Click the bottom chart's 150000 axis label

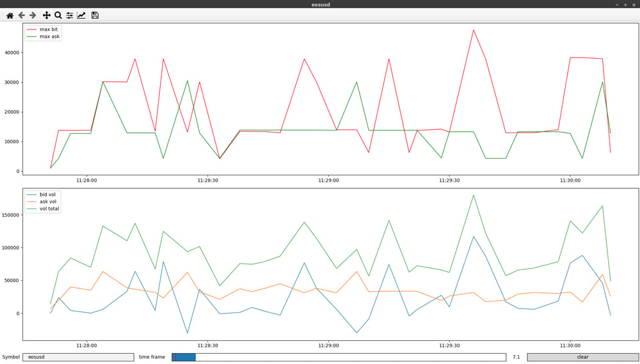(x=11, y=215)
